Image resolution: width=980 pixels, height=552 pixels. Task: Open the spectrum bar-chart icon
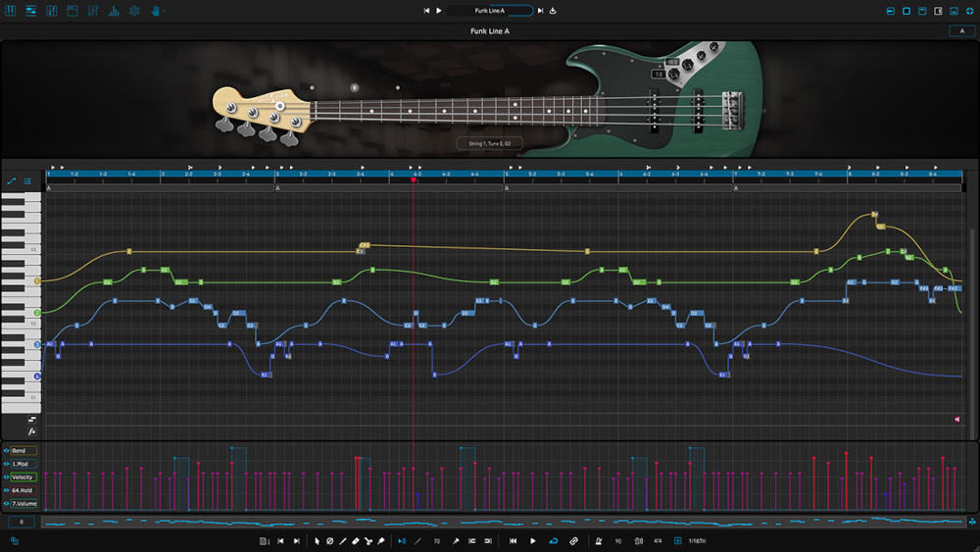click(114, 11)
